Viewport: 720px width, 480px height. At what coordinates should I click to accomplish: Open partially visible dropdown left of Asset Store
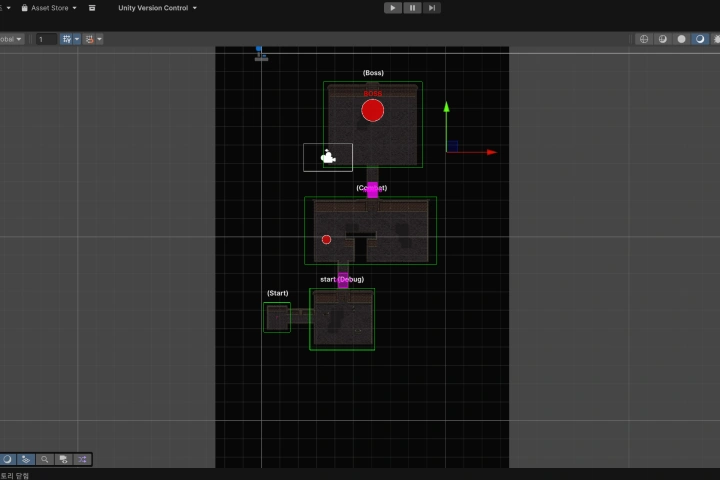coord(6,8)
